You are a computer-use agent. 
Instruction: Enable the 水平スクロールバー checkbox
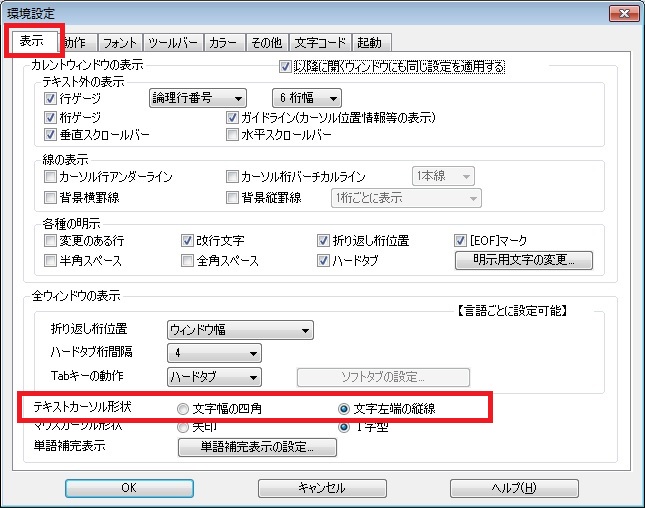point(234,134)
